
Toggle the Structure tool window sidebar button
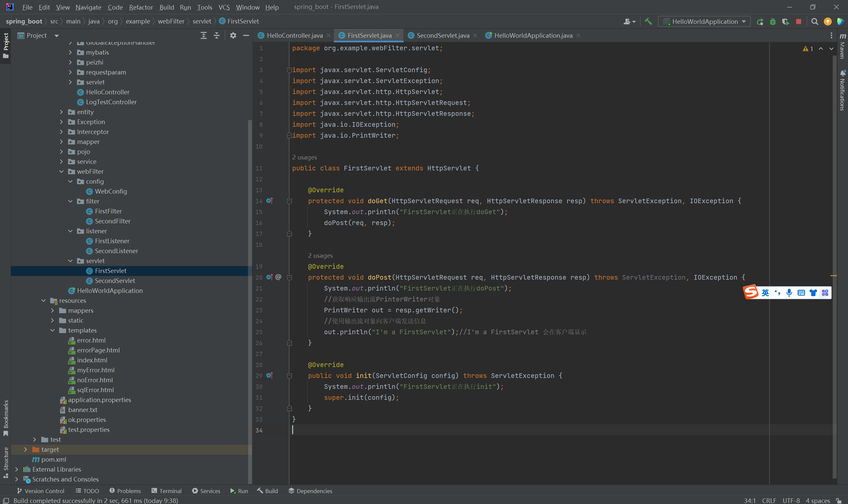pyautogui.click(x=6, y=462)
